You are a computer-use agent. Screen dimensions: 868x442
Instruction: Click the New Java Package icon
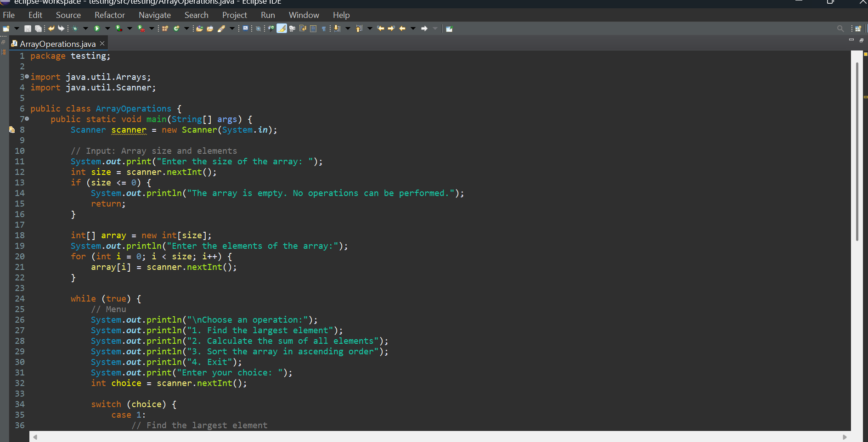tap(165, 28)
